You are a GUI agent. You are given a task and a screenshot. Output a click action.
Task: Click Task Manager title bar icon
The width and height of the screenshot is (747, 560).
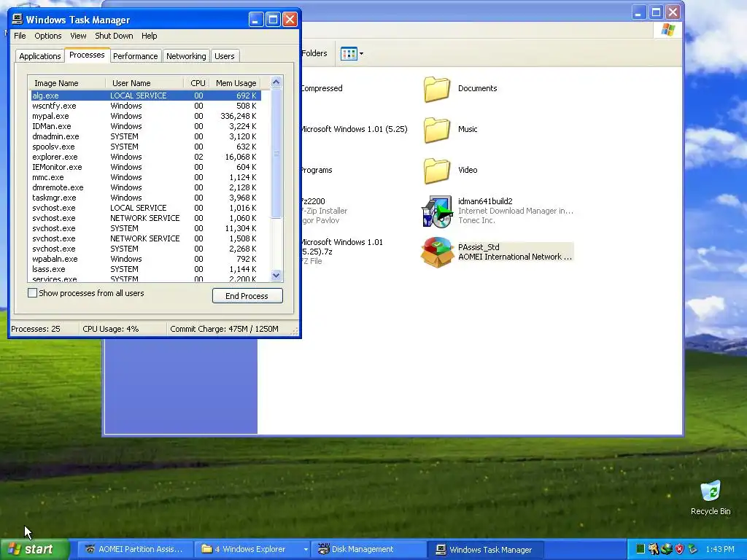18,19
